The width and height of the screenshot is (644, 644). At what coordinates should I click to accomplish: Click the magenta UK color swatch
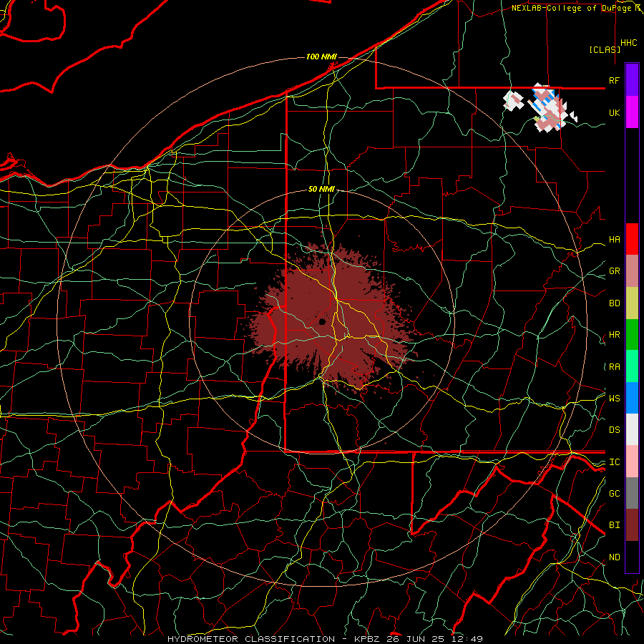632,112
